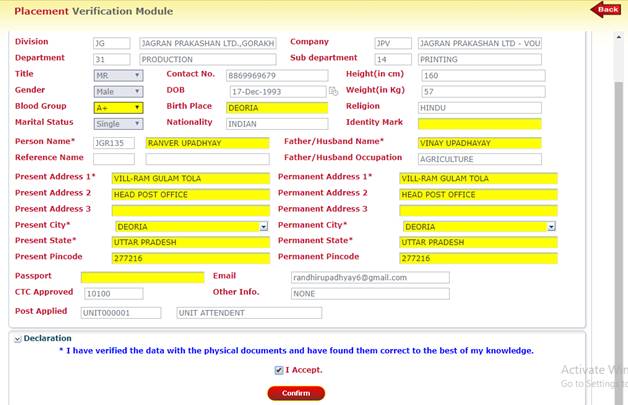Click the empty Identity Mark field
The image size is (628, 405).
tap(480, 124)
